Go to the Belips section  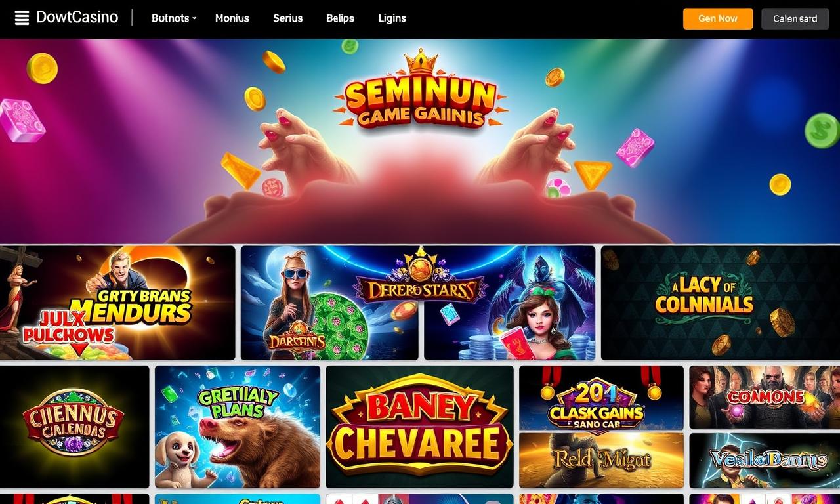(x=340, y=18)
